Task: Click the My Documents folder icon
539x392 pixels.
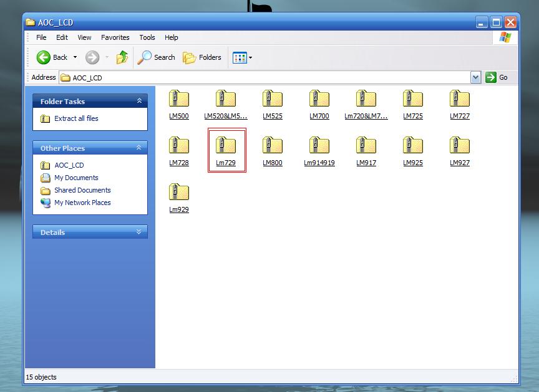Action: click(x=45, y=178)
